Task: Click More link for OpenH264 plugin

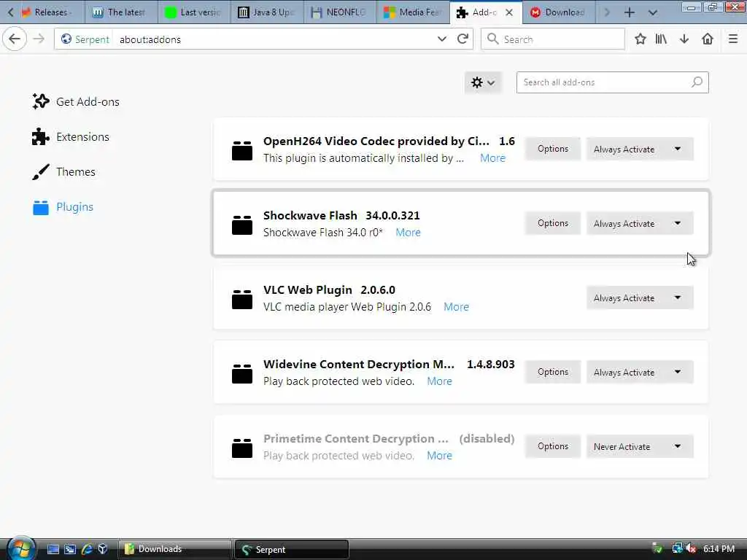Action: [492, 158]
